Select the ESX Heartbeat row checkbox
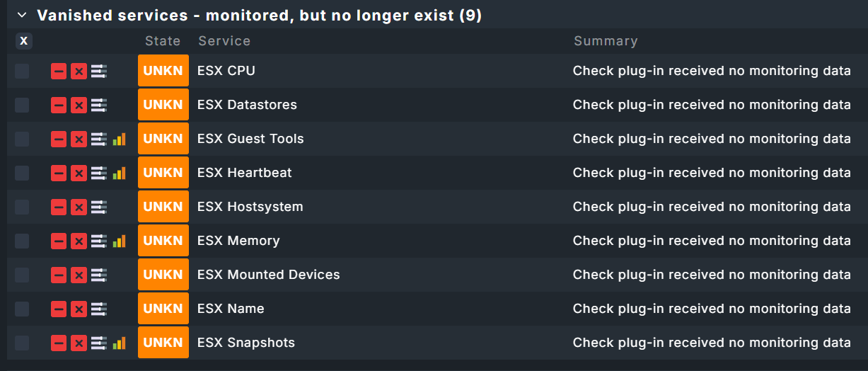This screenshot has width=868, height=371. [23, 173]
